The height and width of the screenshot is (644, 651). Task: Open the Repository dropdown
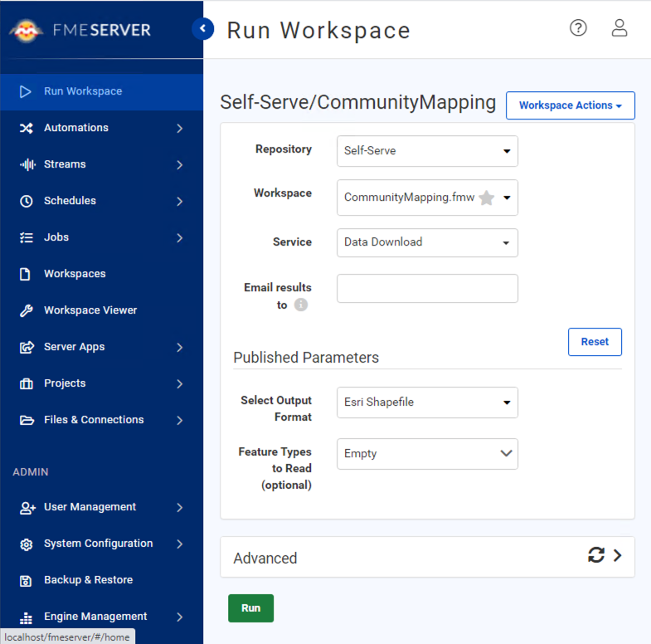coord(427,151)
